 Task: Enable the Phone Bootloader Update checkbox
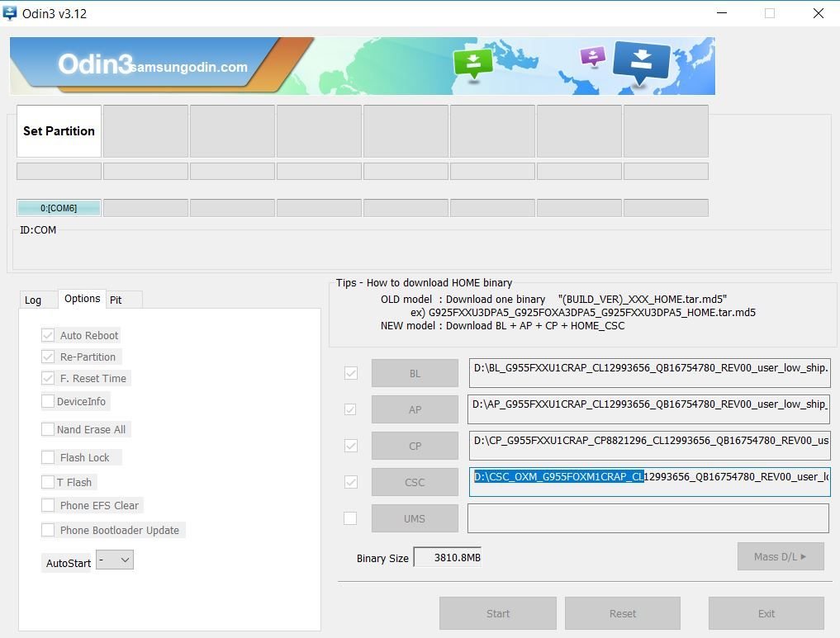[x=48, y=530]
